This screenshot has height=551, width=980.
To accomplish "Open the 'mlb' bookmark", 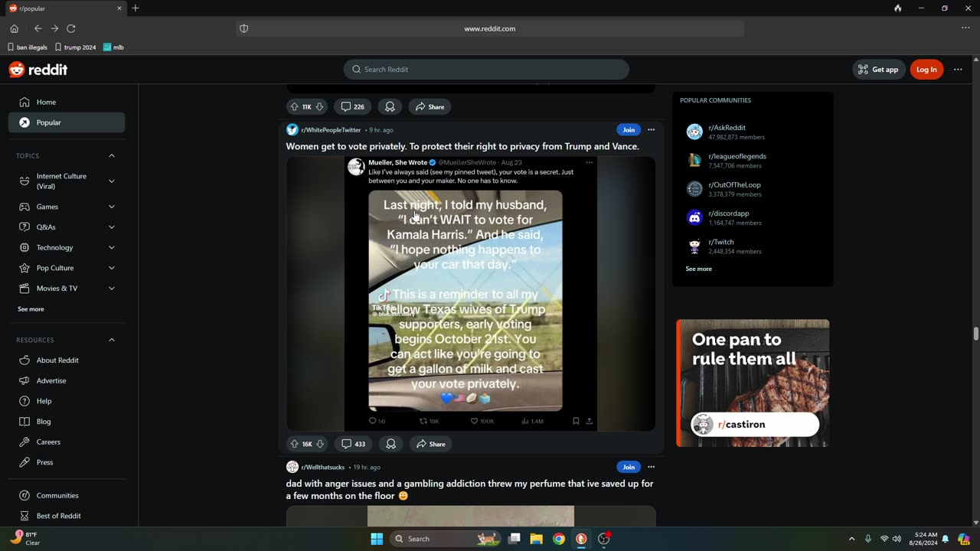I will click(x=113, y=47).
